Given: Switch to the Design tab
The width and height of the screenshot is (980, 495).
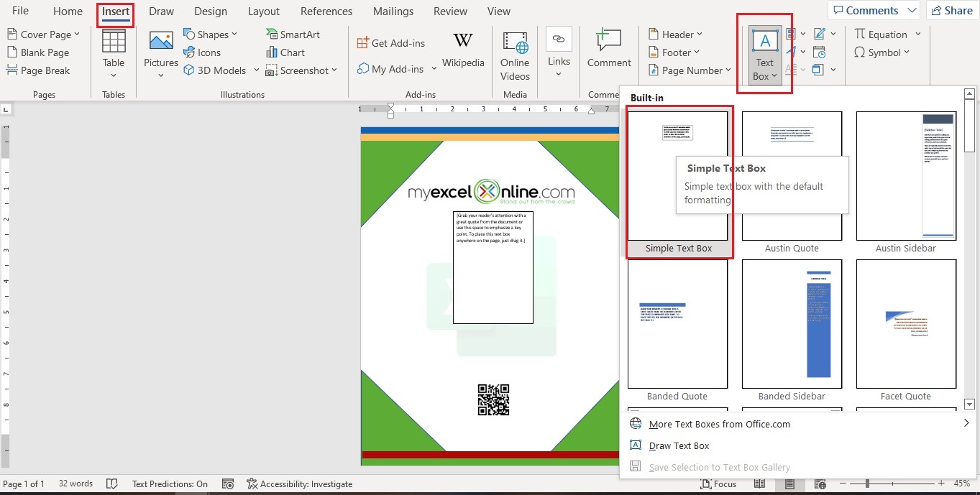Looking at the screenshot, I should point(211,11).
